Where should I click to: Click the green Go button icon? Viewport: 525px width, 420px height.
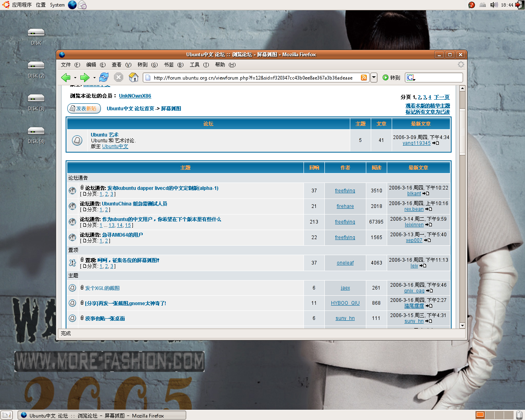[x=386, y=78]
